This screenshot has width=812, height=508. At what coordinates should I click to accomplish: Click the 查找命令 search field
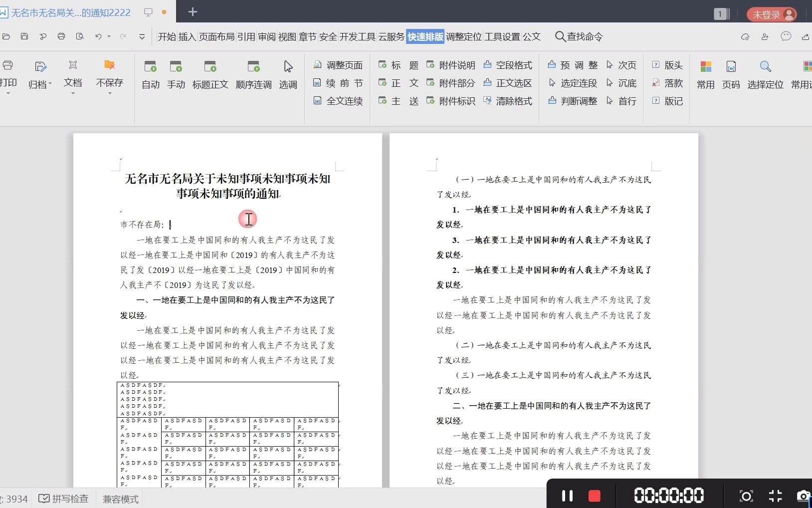pyautogui.click(x=579, y=36)
